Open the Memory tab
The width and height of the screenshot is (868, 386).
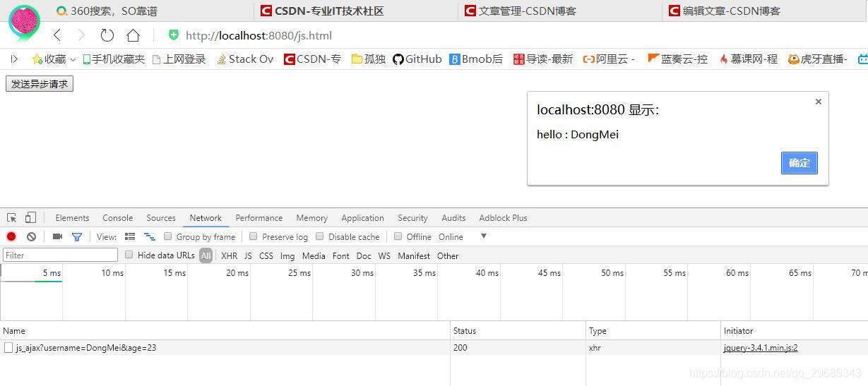point(312,218)
